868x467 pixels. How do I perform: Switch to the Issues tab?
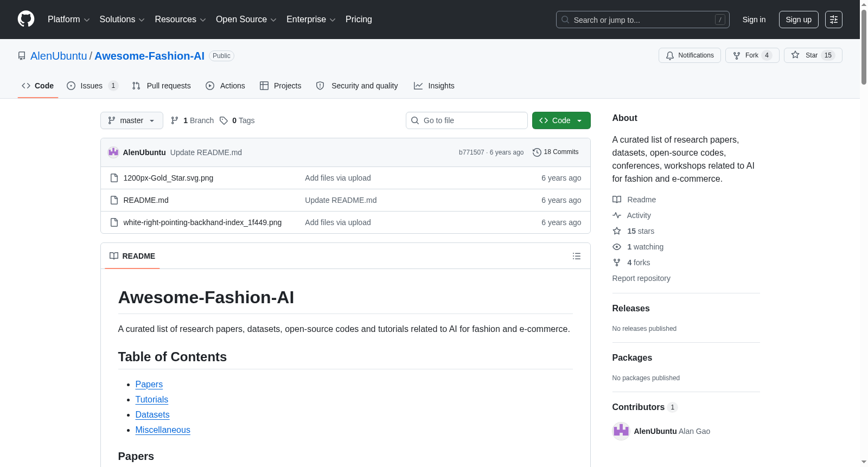click(92, 86)
